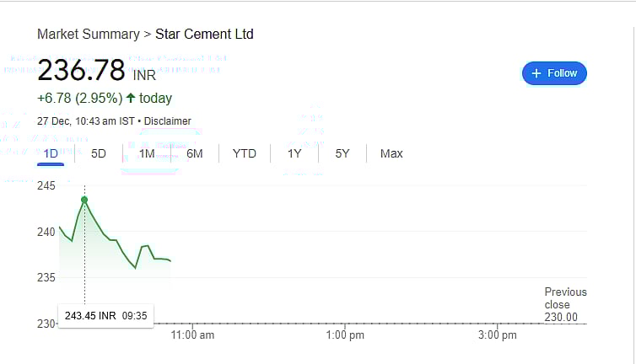Viewport: 636px width, 364px height.
Task: Click the Star Cement Ltd title
Action: point(204,35)
